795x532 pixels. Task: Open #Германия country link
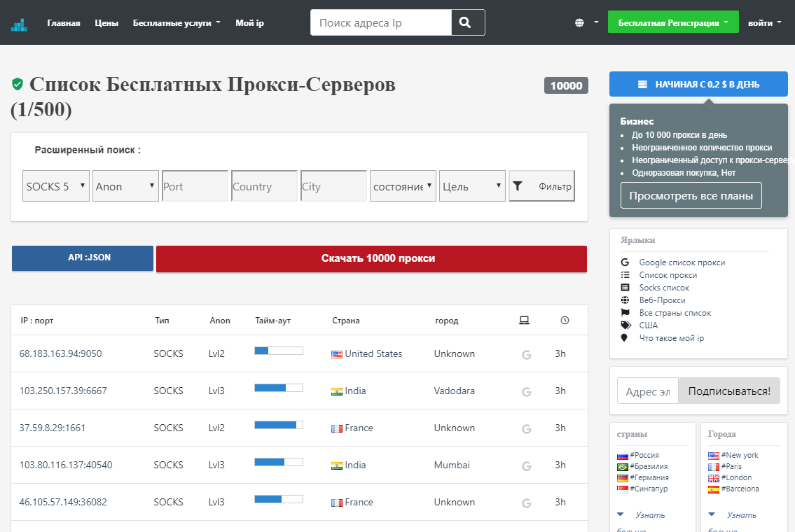point(649,477)
